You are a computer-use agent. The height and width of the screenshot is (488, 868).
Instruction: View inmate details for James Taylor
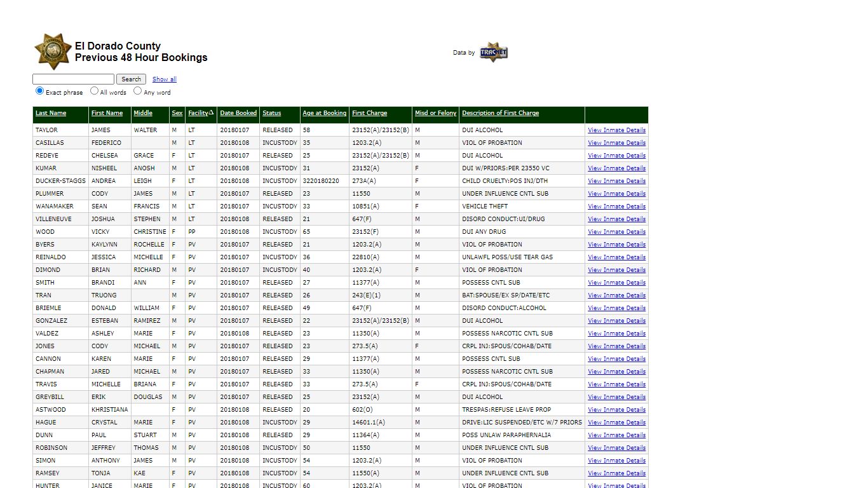tap(616, 130)
